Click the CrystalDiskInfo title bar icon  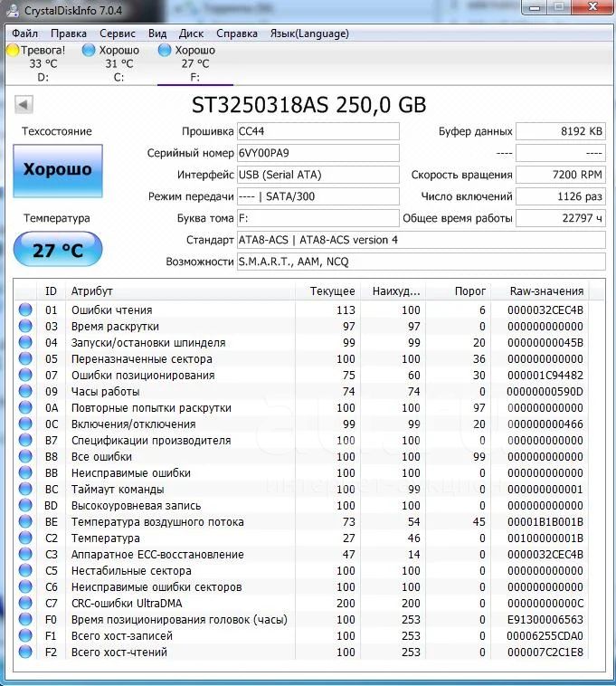[x=13, y=11]
